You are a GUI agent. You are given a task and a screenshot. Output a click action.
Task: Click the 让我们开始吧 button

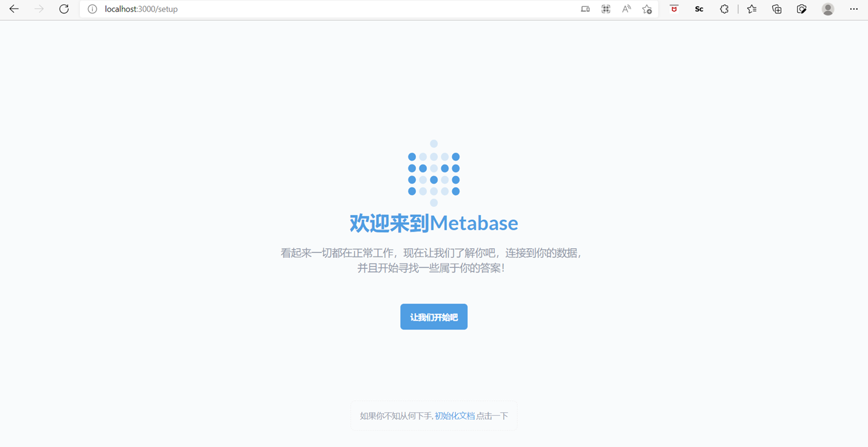[x=434, y=317]
